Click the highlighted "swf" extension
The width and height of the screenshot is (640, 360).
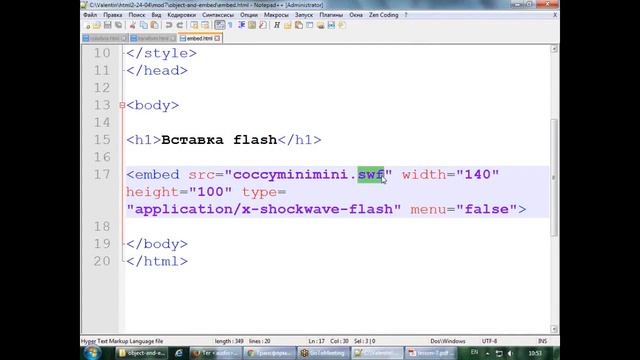pyautogui.click(x=371, y=175)
